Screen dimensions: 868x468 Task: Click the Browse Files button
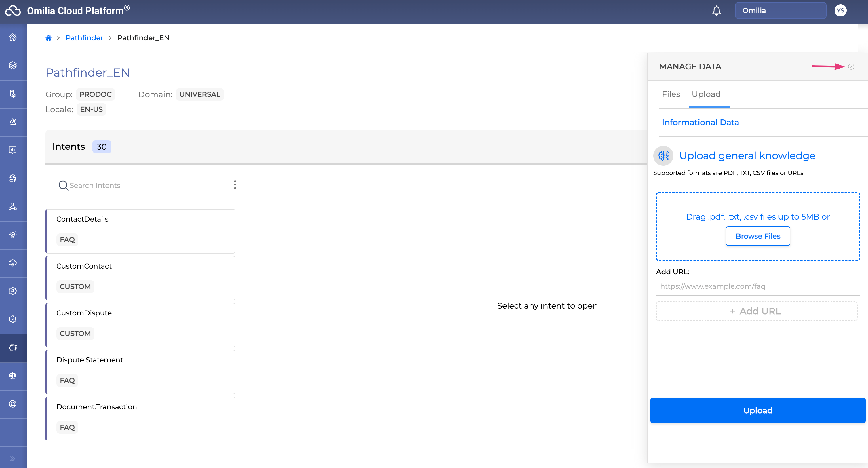pyautogui.click(x=757, y=236)
